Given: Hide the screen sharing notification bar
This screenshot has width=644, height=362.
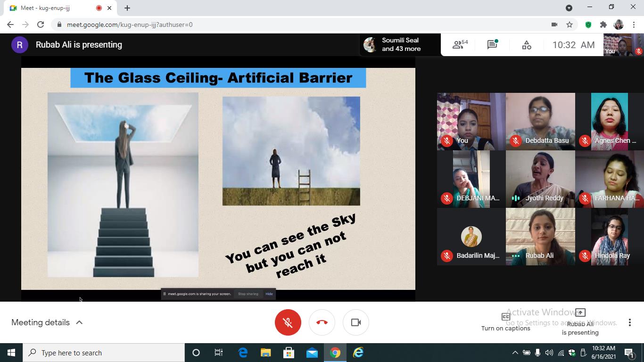Looking at the screenshot, I should coord(269,294).
